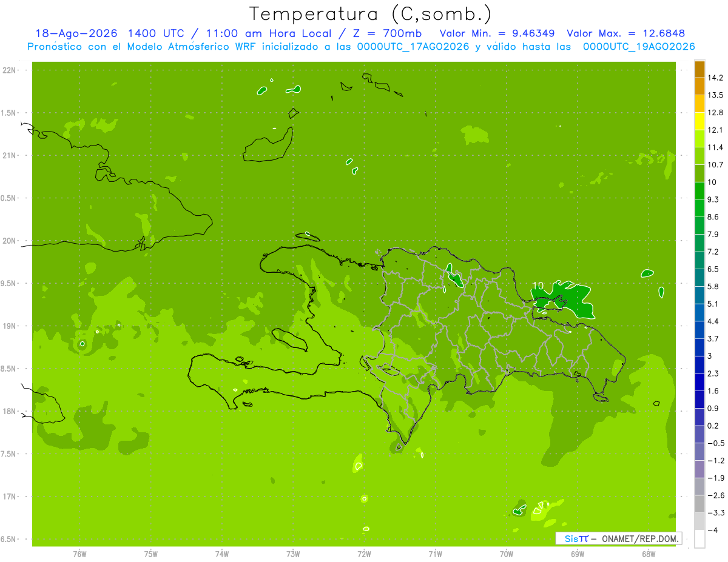Click the legend value '10.7'

pyautogui.click(x=716, y=164)
